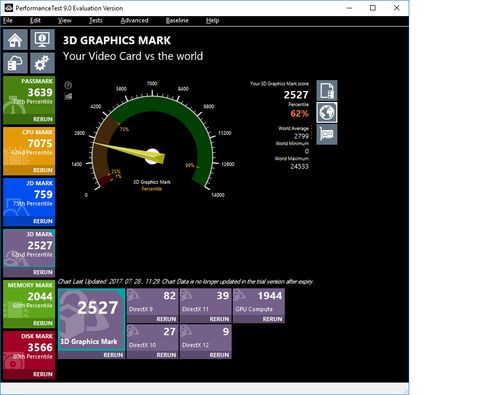Viewport: 480px width, 395px height.
Task: Select the Memory Mark 2044 tile
Action: click(29, 300)
